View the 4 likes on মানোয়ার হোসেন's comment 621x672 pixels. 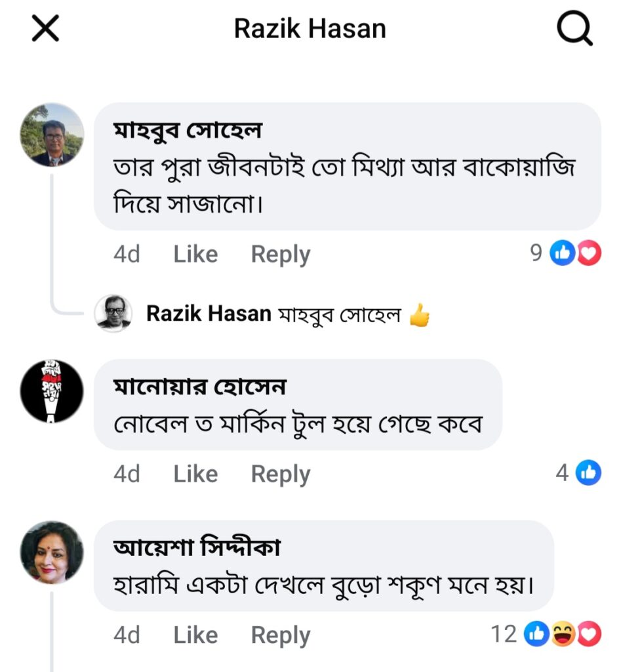[x=578, y=472]
